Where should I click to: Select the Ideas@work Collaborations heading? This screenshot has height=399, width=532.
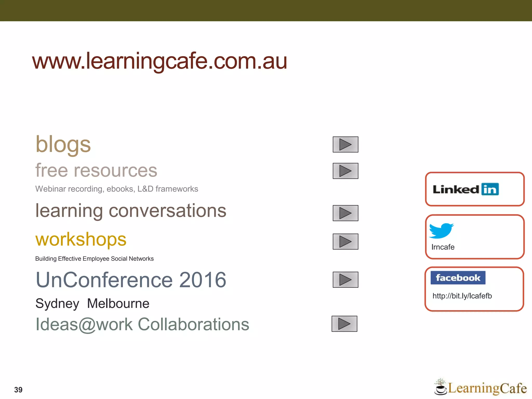pyautogui.click(x=142, y=325)
